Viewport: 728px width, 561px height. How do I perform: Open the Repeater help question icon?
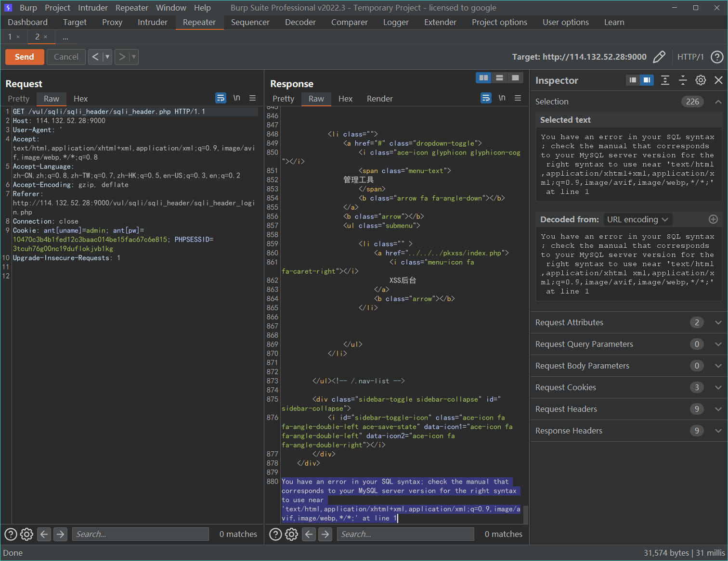[717, 57]
